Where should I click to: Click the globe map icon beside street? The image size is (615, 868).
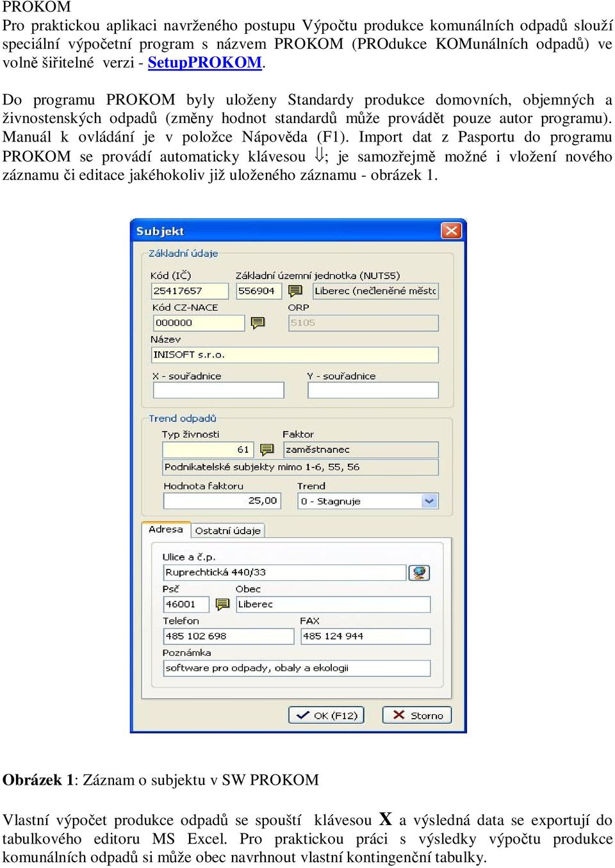pos(419,572)
